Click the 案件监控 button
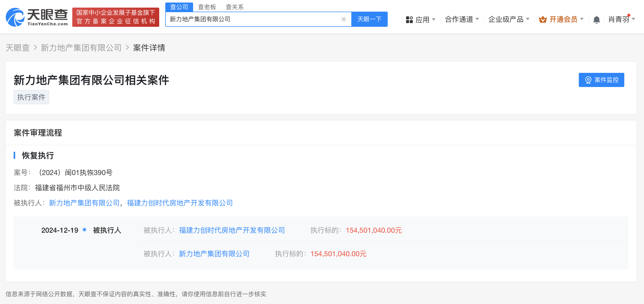Image resolution: width=644 pixels, height=304 pixels. [601, 80]
